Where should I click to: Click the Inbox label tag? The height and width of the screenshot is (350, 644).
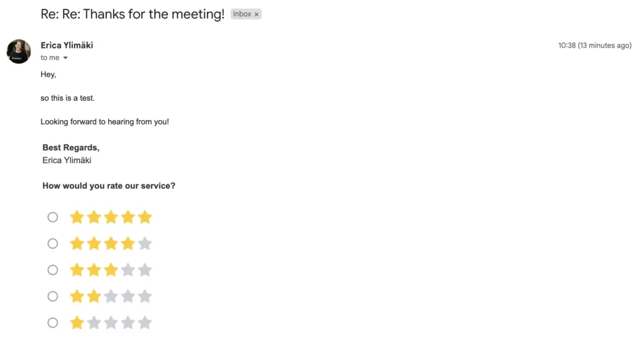pyautogui.click(x=242, y=14)
